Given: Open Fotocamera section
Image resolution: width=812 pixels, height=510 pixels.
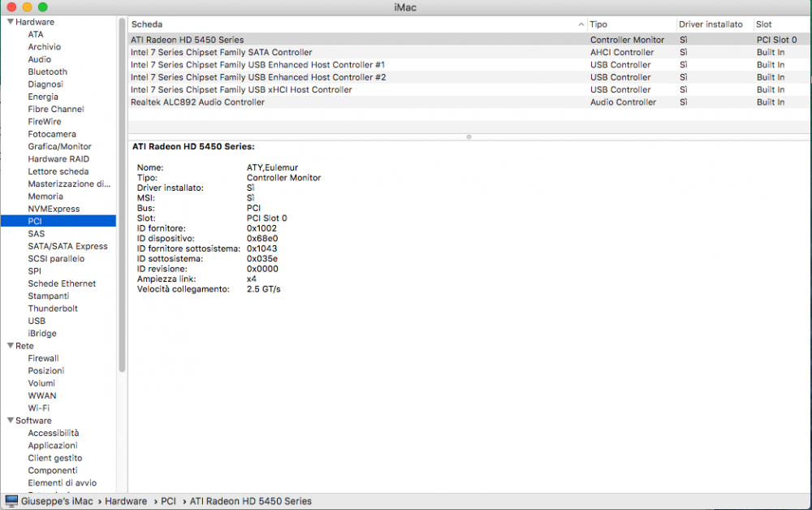Looking at the screenshot, I should [x=52, y=133].
